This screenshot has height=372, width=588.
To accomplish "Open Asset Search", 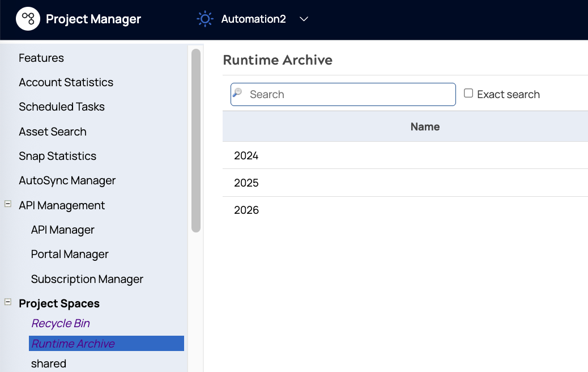I will (53, 132).
